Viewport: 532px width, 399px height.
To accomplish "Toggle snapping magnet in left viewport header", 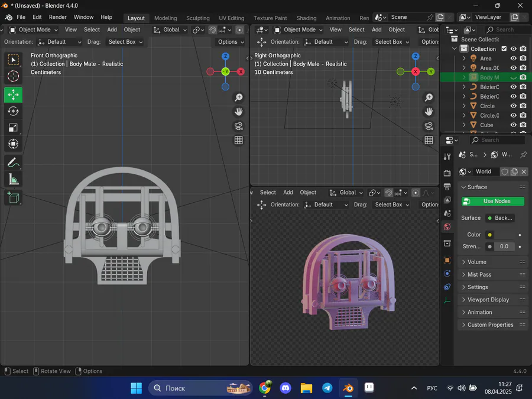I will (212, 30).
